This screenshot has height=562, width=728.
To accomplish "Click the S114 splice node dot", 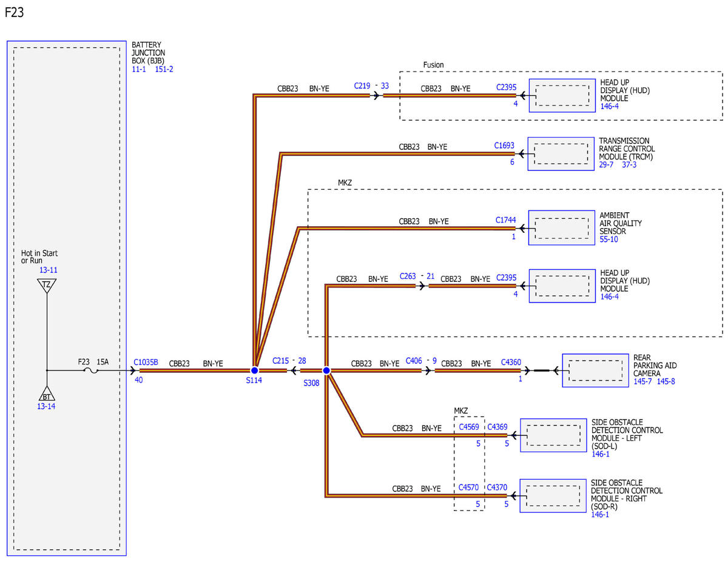I will point(255,370).
